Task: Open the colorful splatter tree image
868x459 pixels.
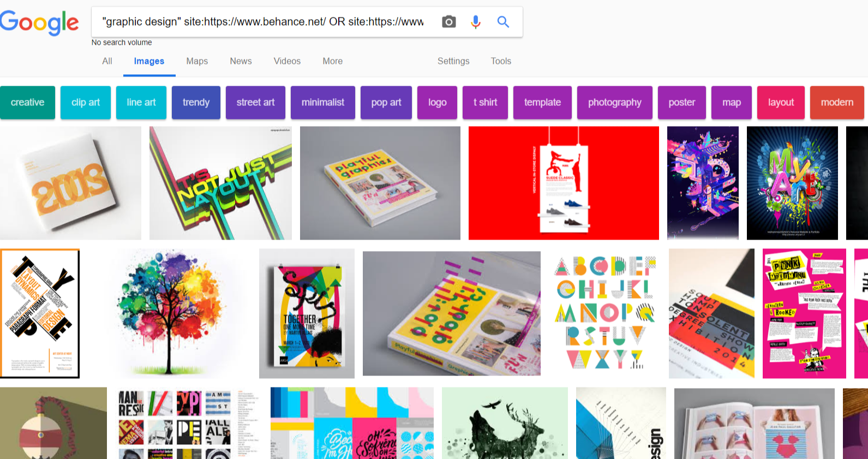Action: tap(169, 313)
